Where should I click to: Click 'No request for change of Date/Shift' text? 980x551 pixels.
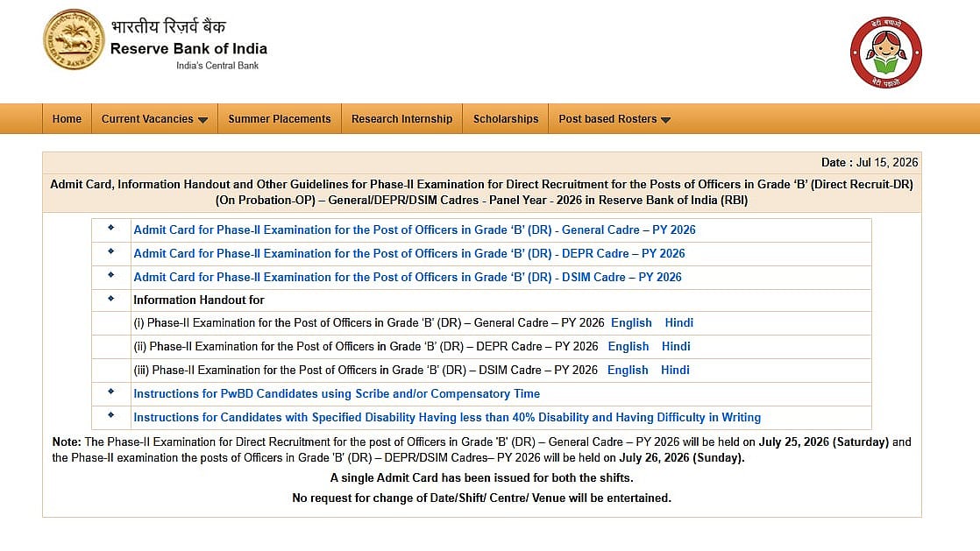pos(481,498)
